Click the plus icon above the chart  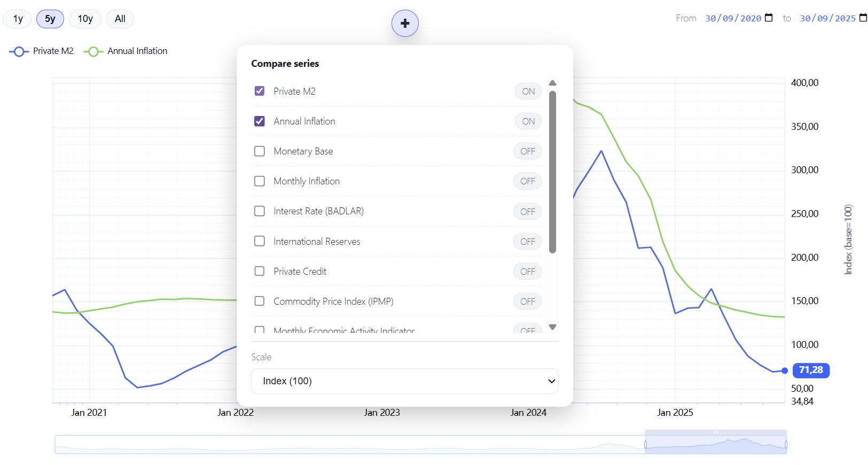405,23
